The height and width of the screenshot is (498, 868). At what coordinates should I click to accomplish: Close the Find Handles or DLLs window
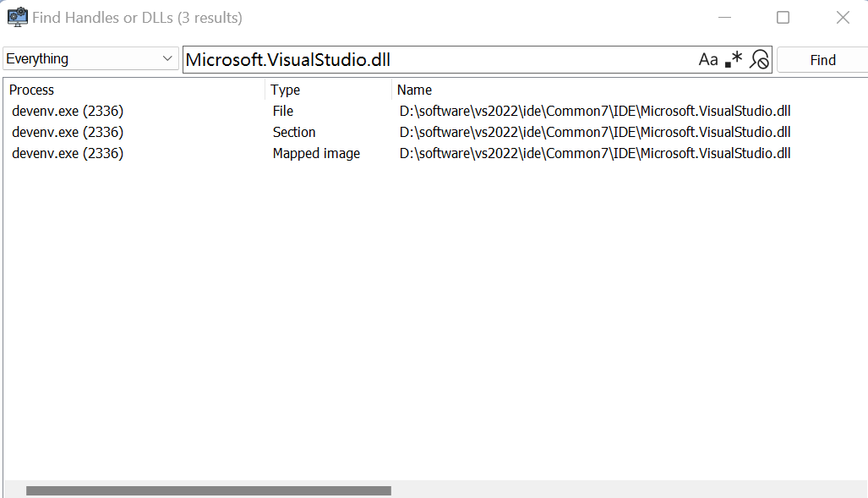click(843, 18)
